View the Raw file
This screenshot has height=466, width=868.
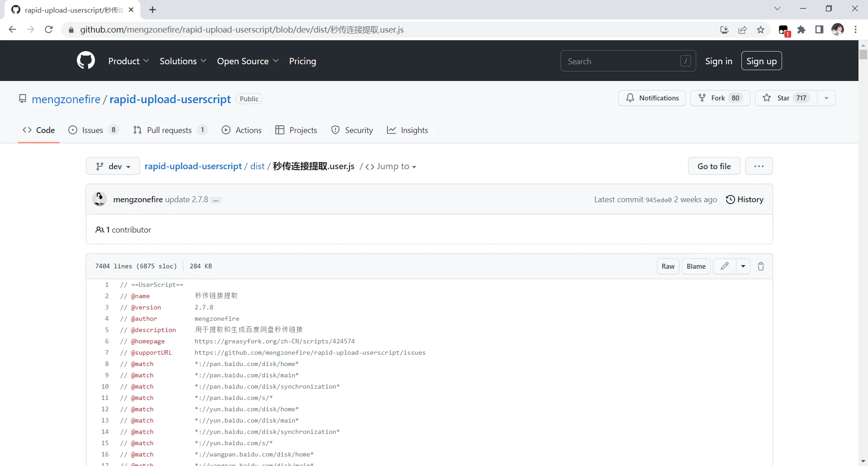click(668, 266)
